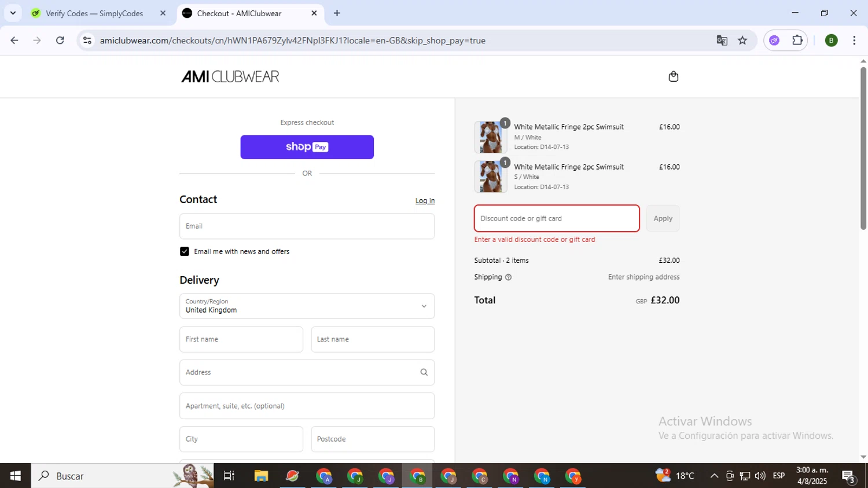
Task: Click the ESP language indicator
Action: click(x=779, y=476)
